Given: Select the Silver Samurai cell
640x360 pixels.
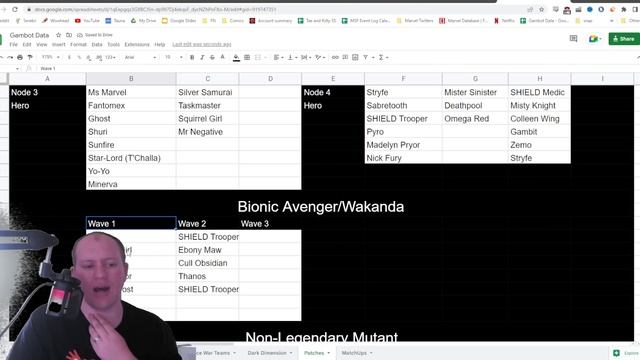Looking at the screenshot, I should coord(207,92).
